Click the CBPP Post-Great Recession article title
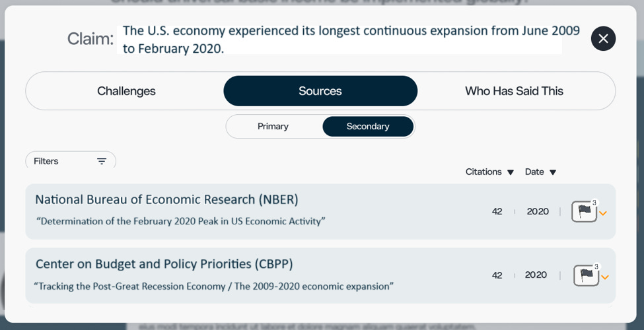The height and width of the screenshot is (330, 644). [213, 286]
